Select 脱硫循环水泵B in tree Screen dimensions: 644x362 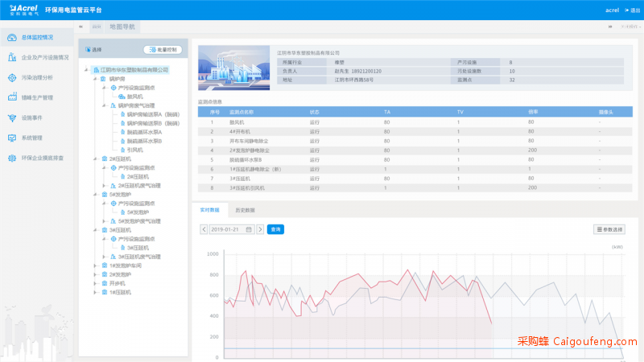point(144,142)
